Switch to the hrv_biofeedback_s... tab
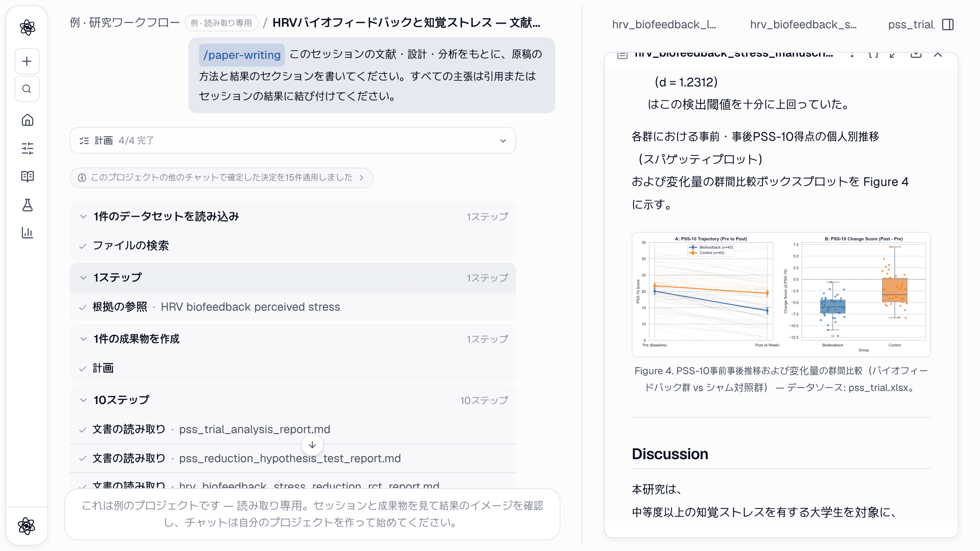This screenshot has height=551, width=980. tap(804, 24)
